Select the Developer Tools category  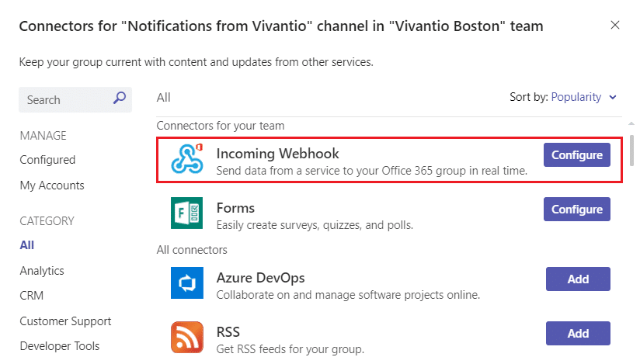60,346
